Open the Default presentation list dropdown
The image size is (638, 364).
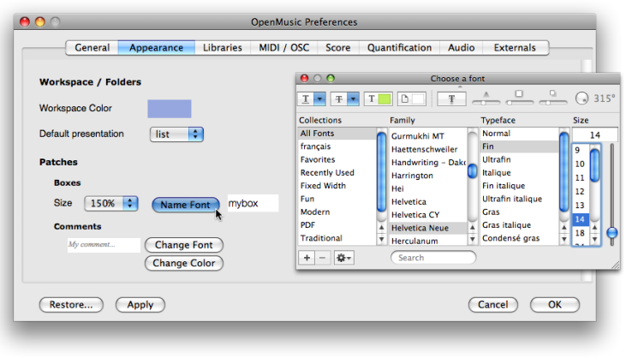point(177,134)
